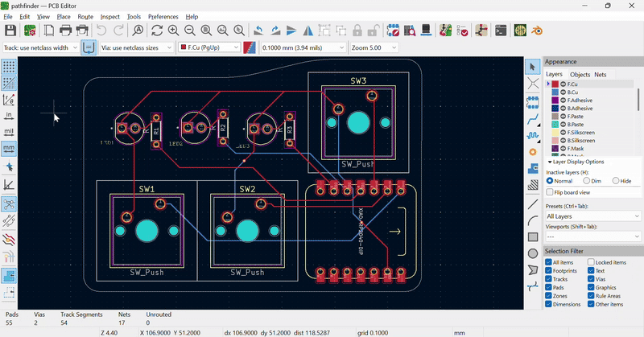Switch to the Nets tab

pos(601,74)
